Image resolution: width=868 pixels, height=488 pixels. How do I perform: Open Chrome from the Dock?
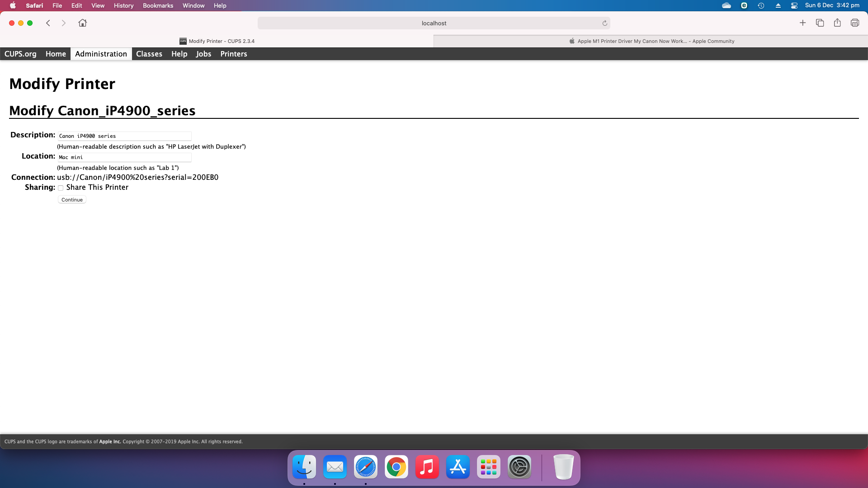396,467
